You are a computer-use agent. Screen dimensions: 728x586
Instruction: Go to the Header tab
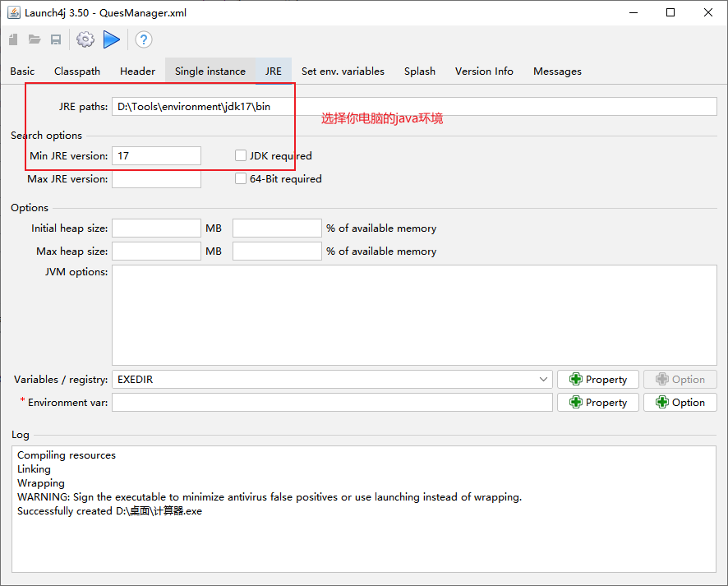pos(137,72)
